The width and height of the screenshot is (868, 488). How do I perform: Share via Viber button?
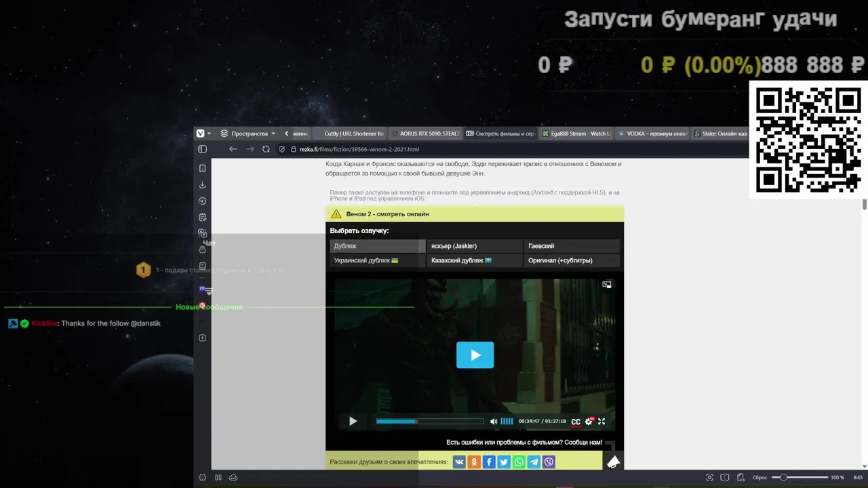pyautogui.click(x=549, y=462)
